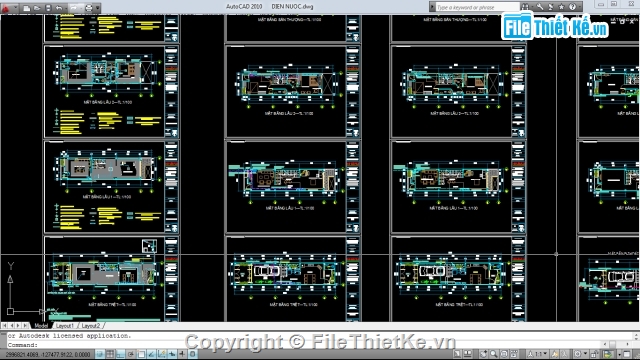Click the New drawing icon
Viewport: 640px width, 360px height.
27,8
